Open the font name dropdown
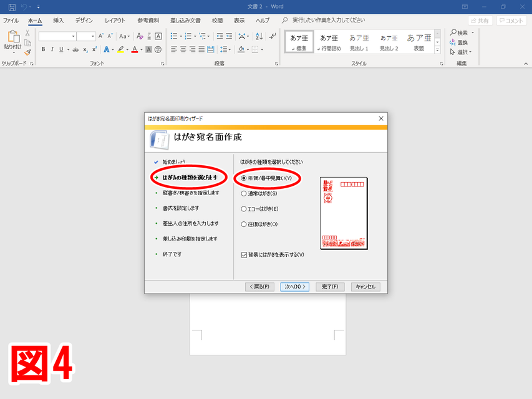532x399 pixels. pyautogui.click(x=74, y=36)
